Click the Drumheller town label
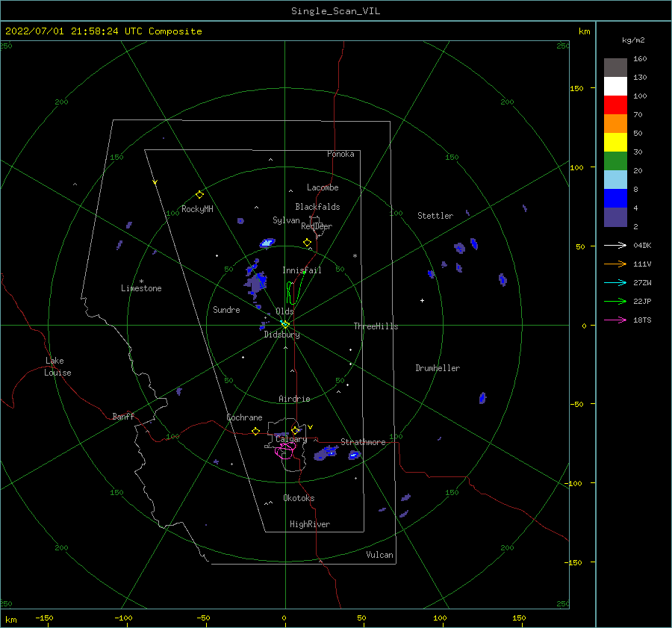 click(438, 368)
